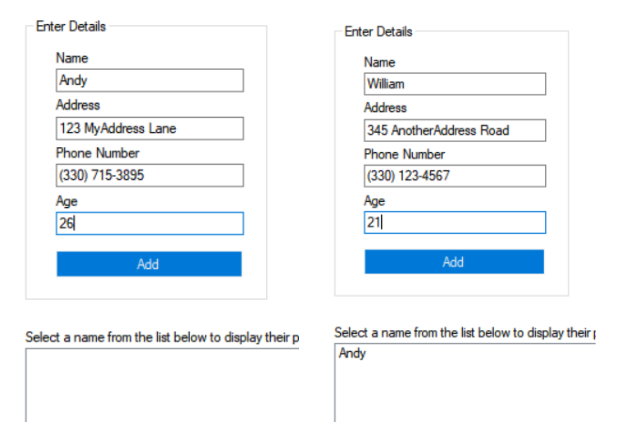Screen dimensions: 620x423
Task: Click instruction text above the empty list
Action: (162, 337)
